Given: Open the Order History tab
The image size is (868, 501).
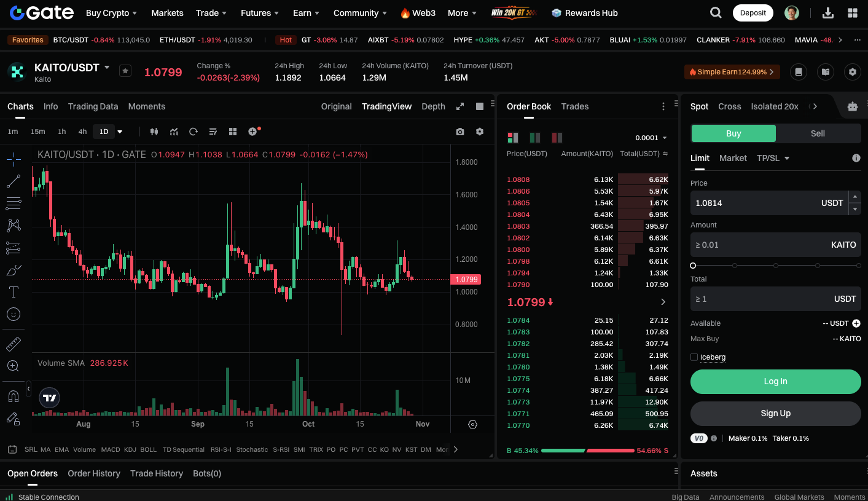Looking at the screenshot, I should [94, 473].
